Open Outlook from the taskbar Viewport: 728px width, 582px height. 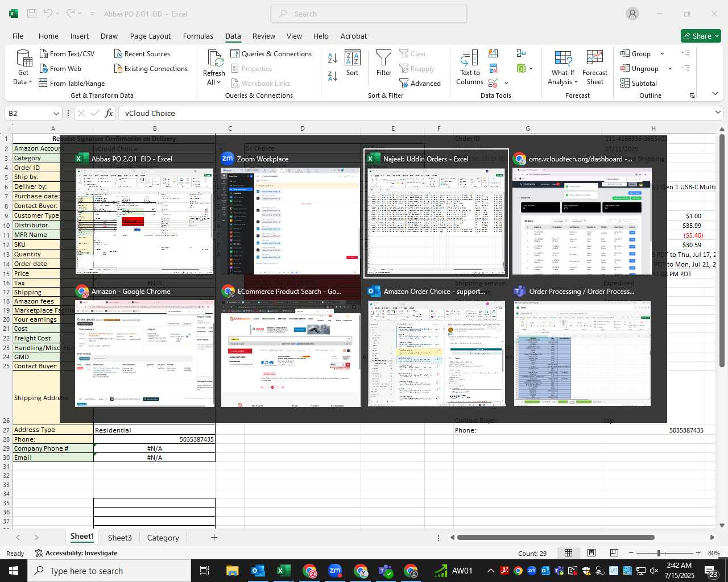(x=258, y=571)
